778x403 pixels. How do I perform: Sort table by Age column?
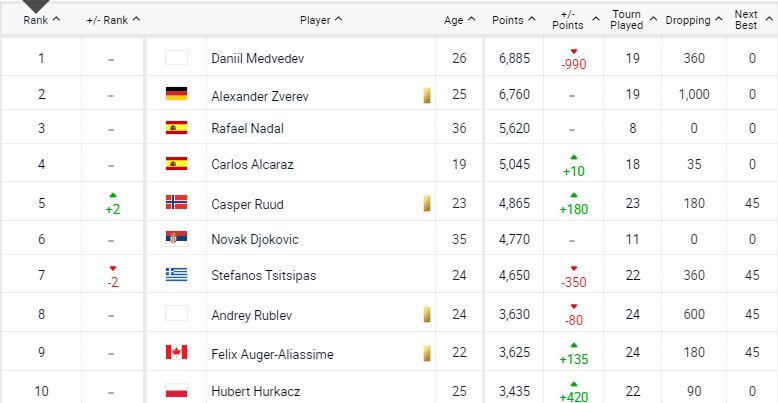[458, 19]
